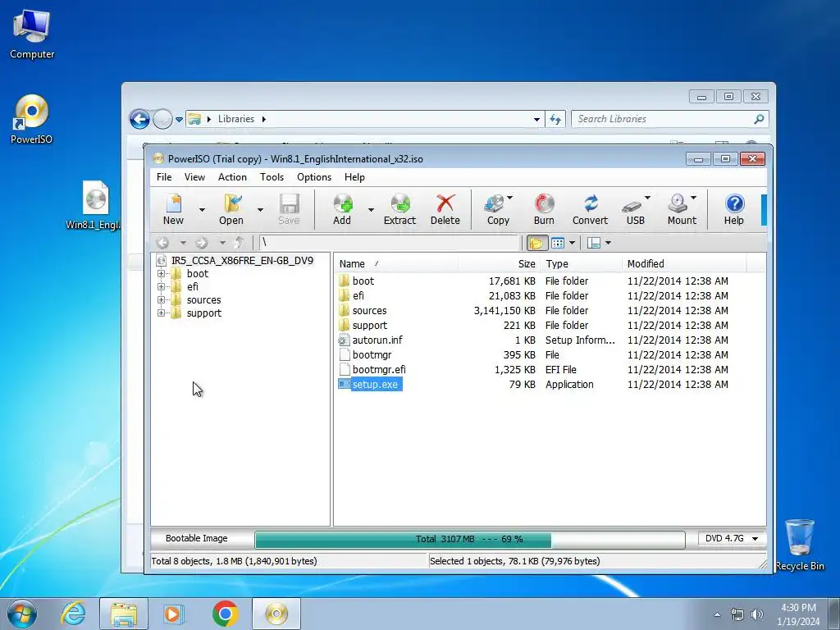840x630 pixels.
Task: Click the Burn toolbar icon
Action: tap(544, 209)
